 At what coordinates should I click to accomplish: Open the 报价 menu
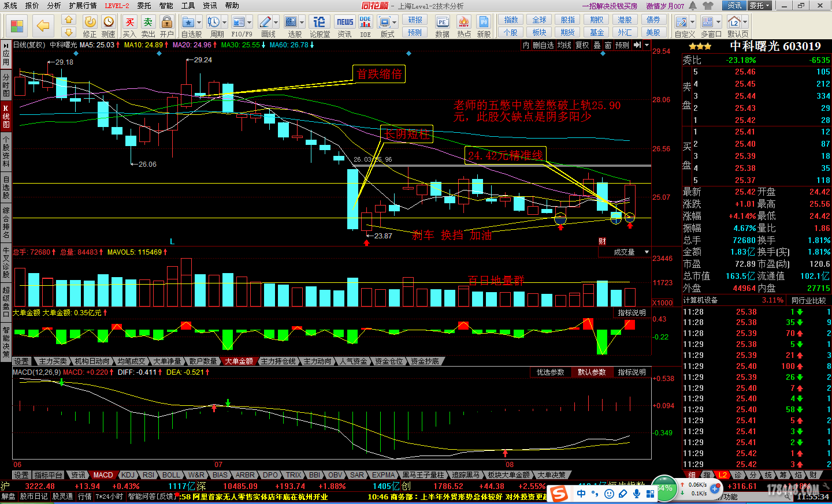pos(32,6)
